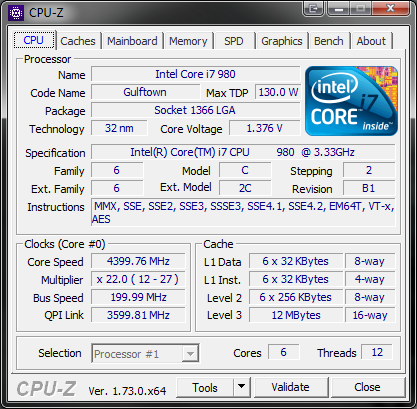Viewport: 417px width, 409px height.
Task: Click the Validate button
Action: click(290, 387)
